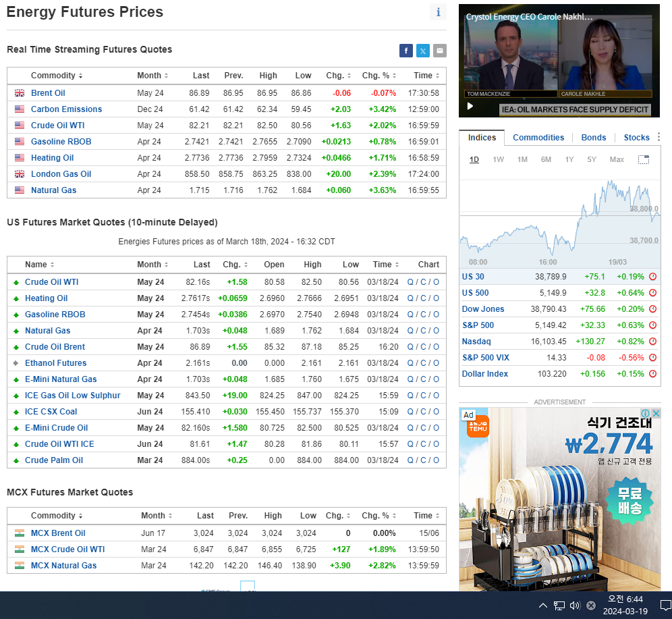Screen dimensions: 672x619
Task: Sort real-time table by Time column
Action: pos(426,76)
